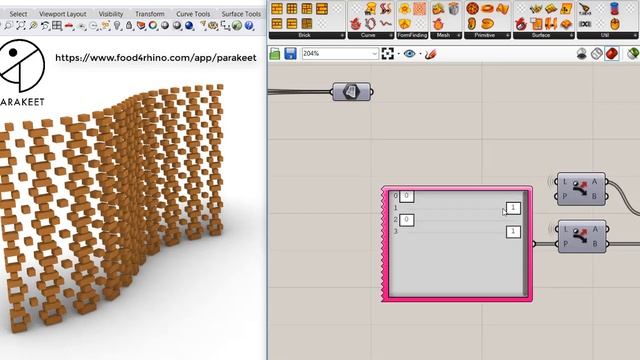Click the Primitive panel label bar
Screen dimensions: 640x360
tap(487, 36)
